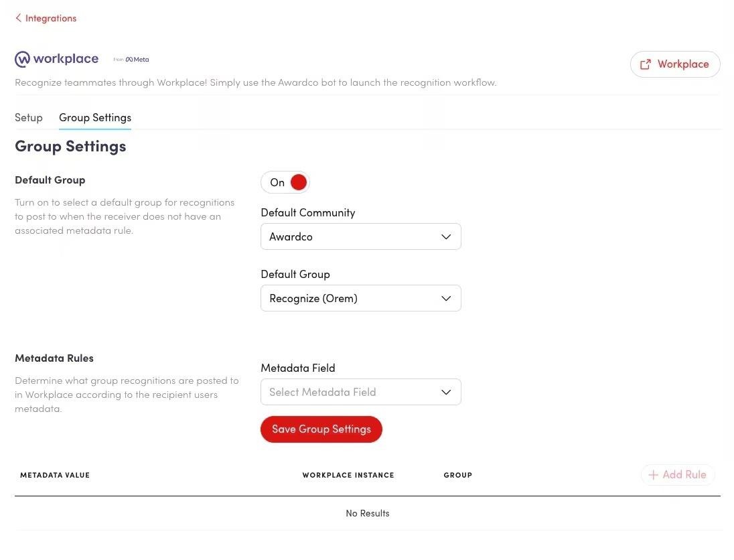This screenshot has width=734, height=560.
Task: Click the plus icon next to Add Rule
Action: pos(653,475)
